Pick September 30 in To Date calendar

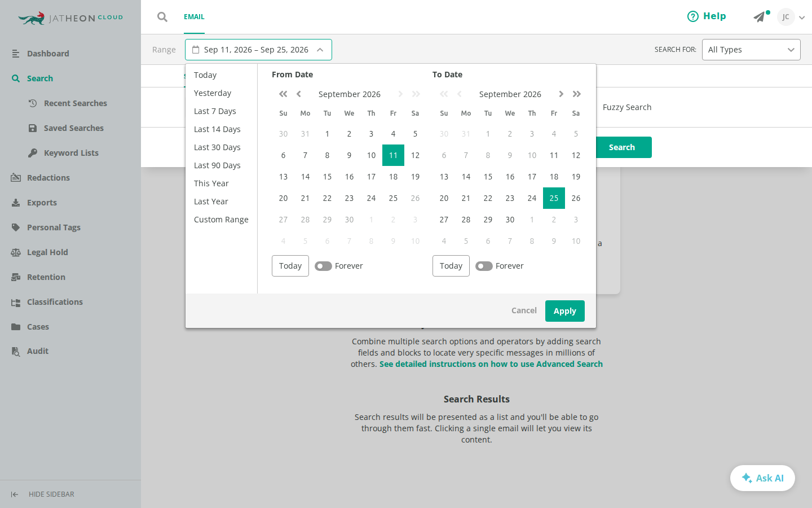coord(510,220)
